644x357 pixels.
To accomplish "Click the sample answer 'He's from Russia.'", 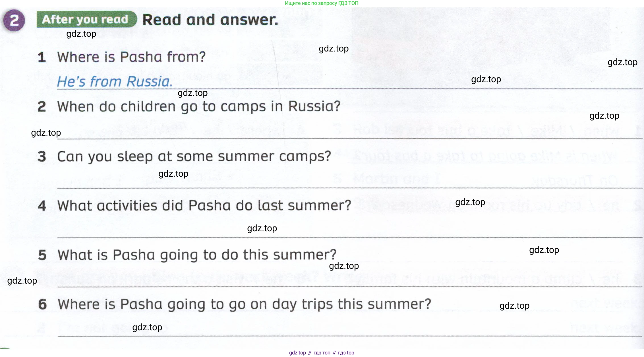I will tap(115, 81).
